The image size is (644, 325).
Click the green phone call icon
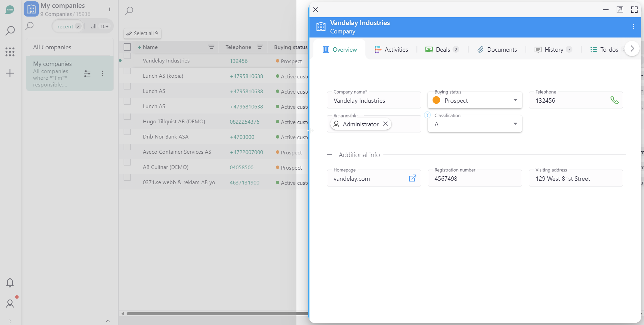coord(614,100)
